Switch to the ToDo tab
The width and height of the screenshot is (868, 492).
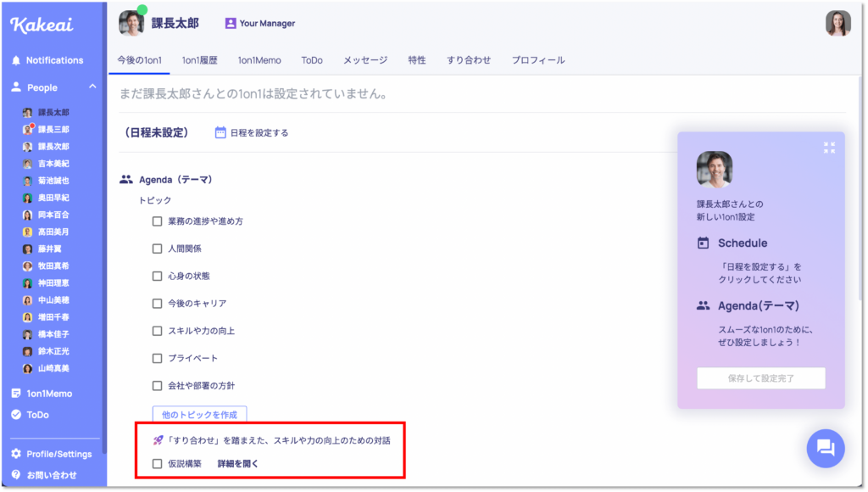pos(312,60)
